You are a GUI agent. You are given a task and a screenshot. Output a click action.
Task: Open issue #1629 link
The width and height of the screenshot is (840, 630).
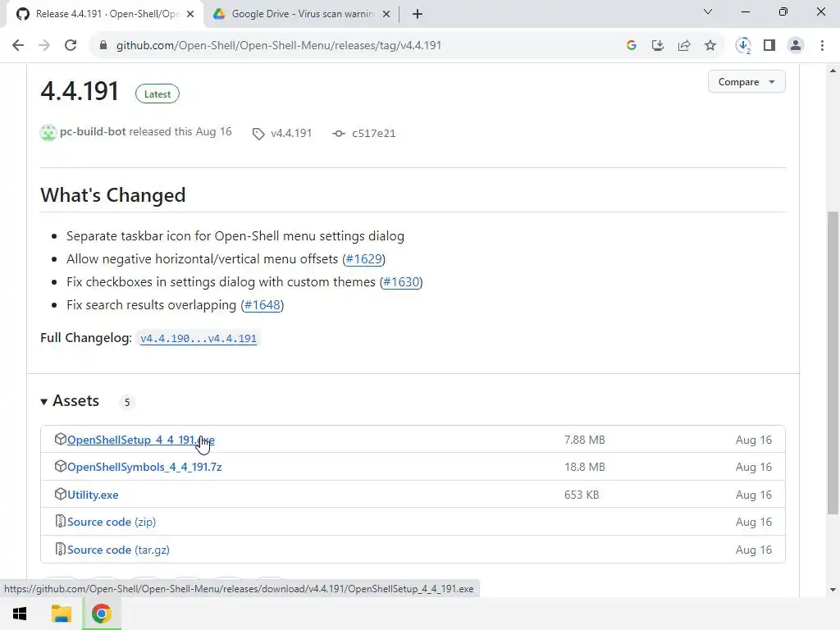click(x=363, y=259)
